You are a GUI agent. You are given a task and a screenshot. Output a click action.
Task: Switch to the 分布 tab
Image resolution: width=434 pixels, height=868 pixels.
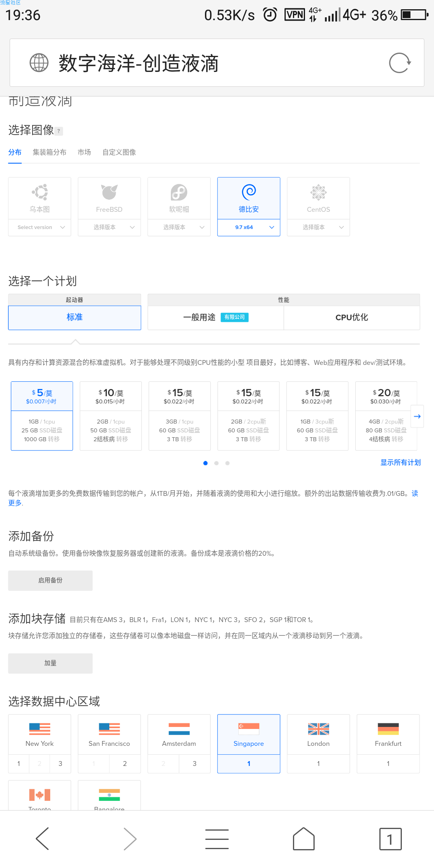click(15, 152)
